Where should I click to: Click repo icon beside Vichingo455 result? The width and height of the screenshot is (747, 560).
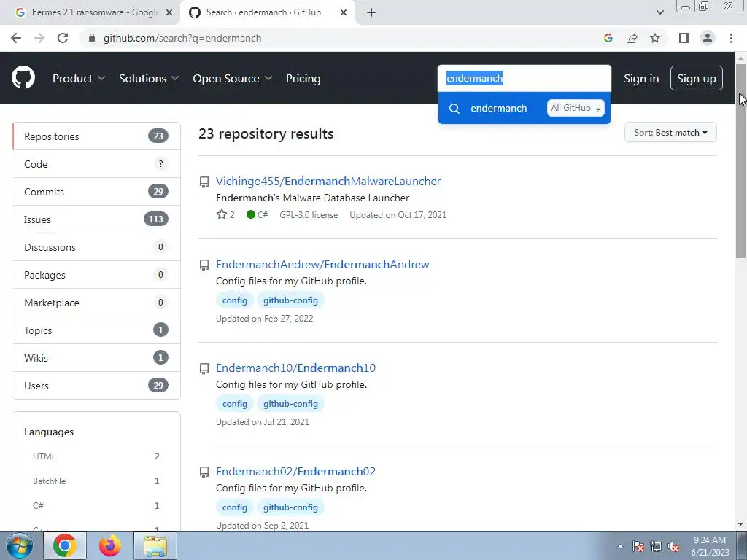pos(204,182)
